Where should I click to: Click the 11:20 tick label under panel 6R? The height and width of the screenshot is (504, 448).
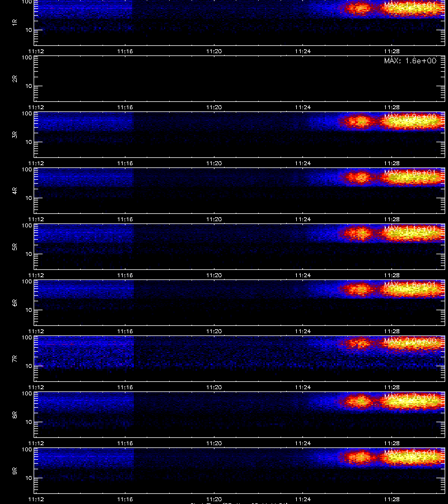214,331
